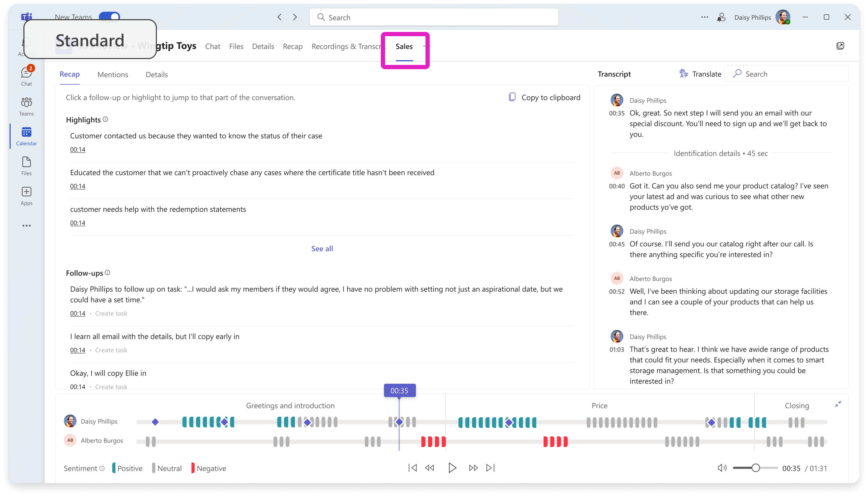868x496 pixels.
Task: Switch to the Mentions tab
Action: coord(113,75)
